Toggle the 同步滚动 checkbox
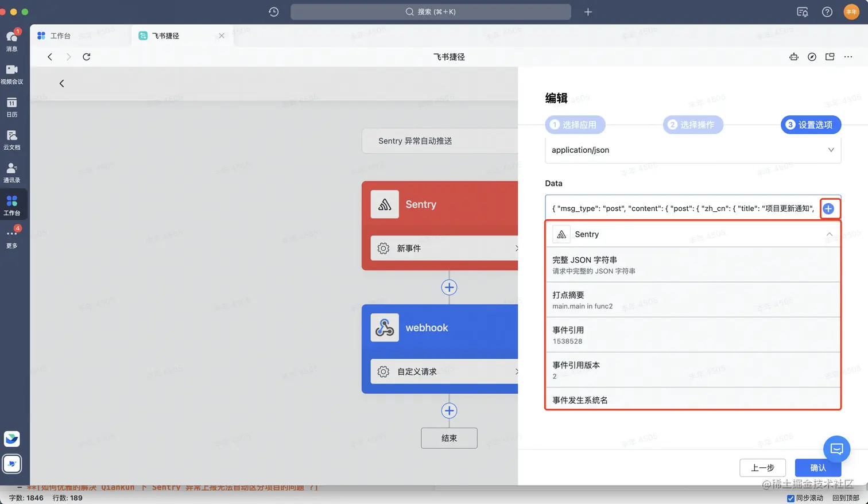Screen dimensions: 868x504 coord(790,498)
